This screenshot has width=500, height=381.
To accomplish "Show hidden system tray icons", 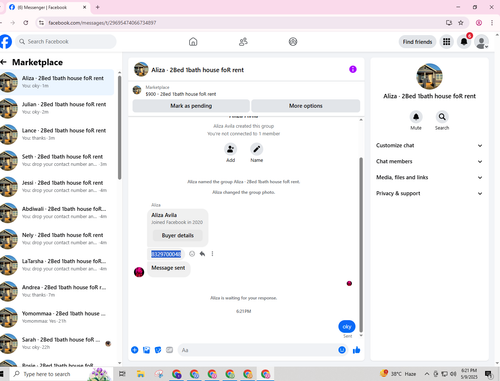I will [x=427, y=374].
